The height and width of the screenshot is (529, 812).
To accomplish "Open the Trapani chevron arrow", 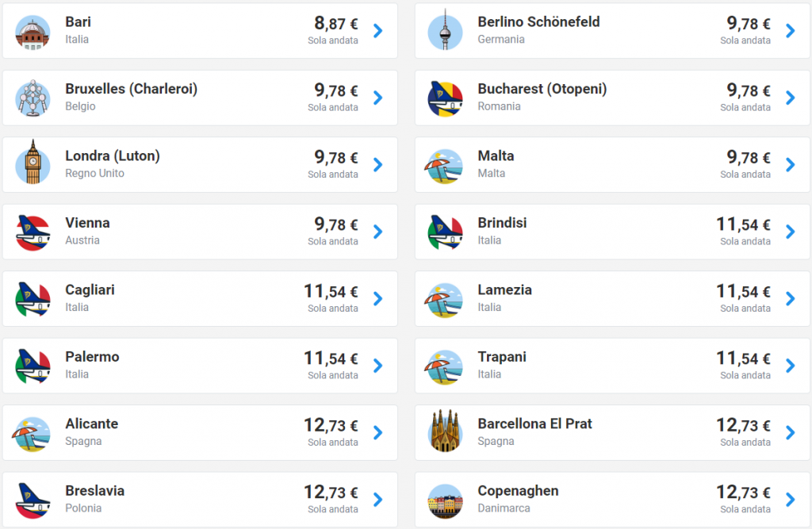I will (x=791, y=366).
